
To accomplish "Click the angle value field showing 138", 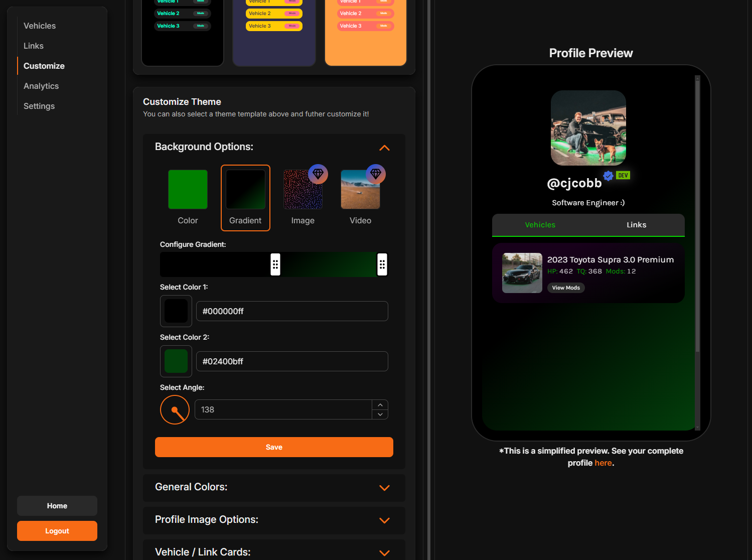I will tap(283, 409).
